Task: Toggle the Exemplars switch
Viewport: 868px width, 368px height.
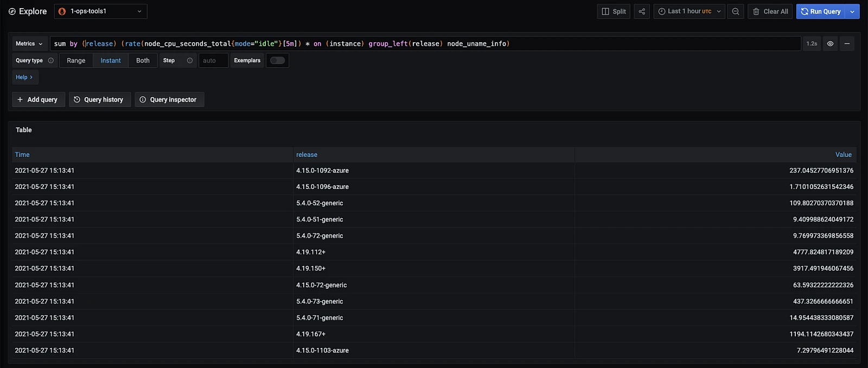Action: click(277, 60)
